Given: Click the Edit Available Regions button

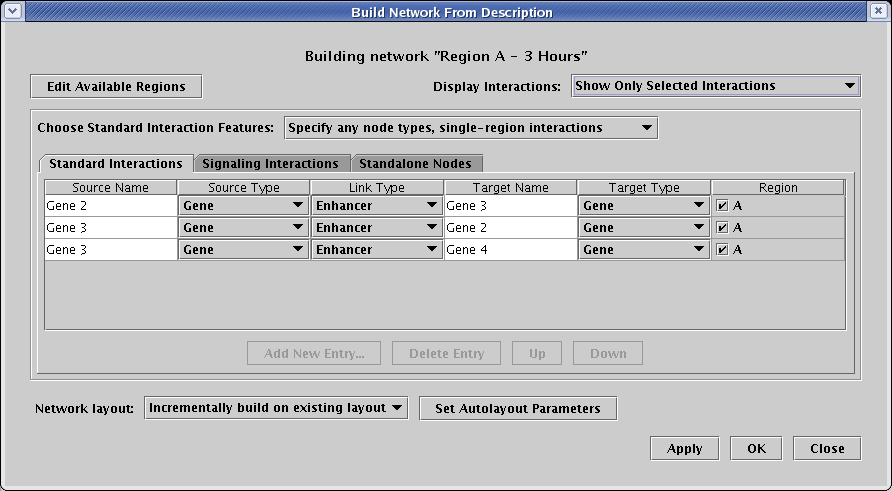Looking at the screenshot, I should [116, 87].
